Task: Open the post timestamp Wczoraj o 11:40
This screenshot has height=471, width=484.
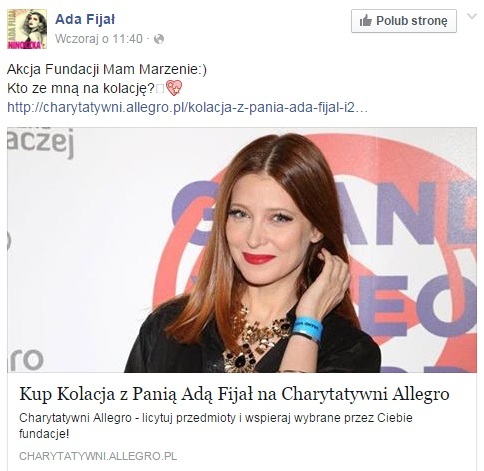Action: click(99, 39)
